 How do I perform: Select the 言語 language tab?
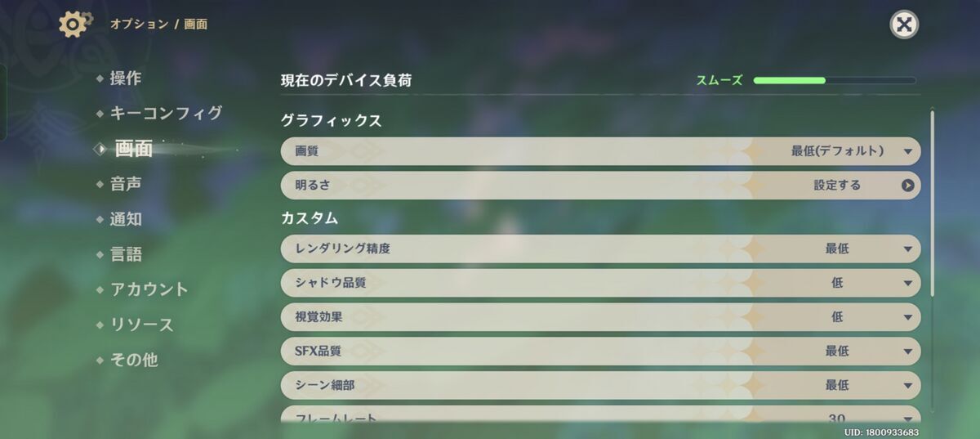pyautogui.click(x=126, y=254)
